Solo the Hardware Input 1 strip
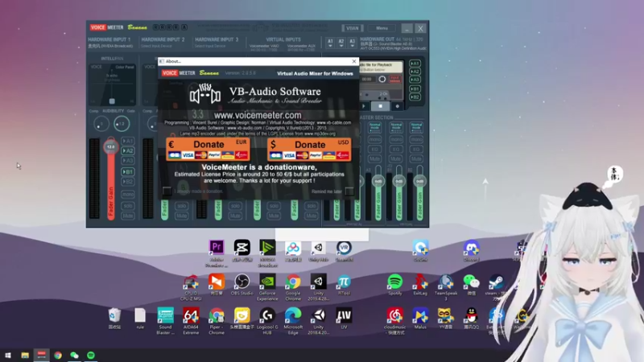The height and width of the screenshot is (362, 644). 128,206
